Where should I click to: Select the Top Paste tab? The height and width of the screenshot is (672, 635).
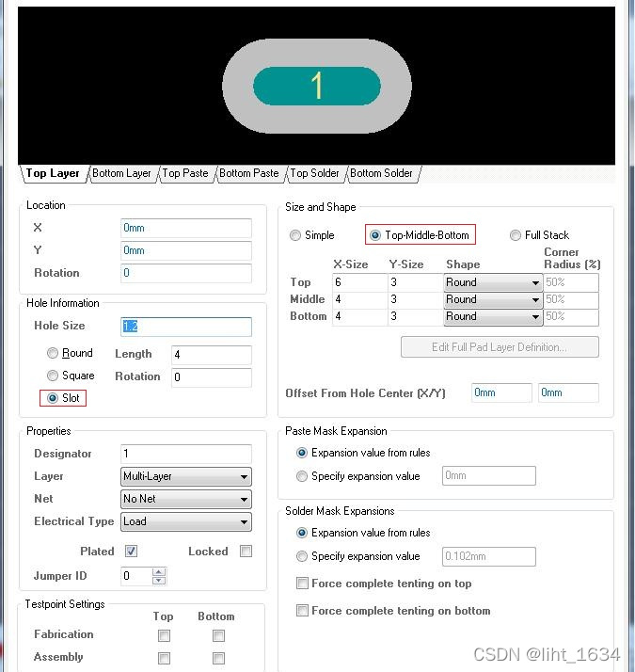pyautogui.click(x=185, y=173)
